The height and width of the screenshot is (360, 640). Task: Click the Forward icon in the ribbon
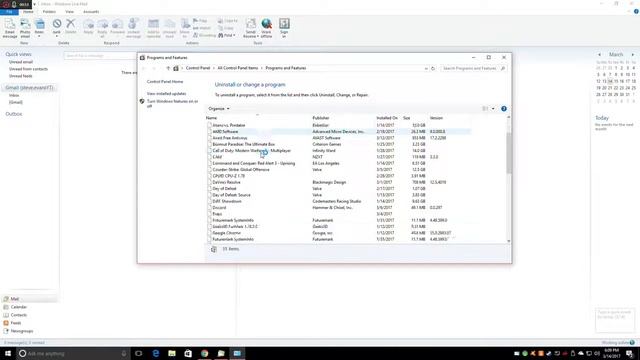point(117,24)
